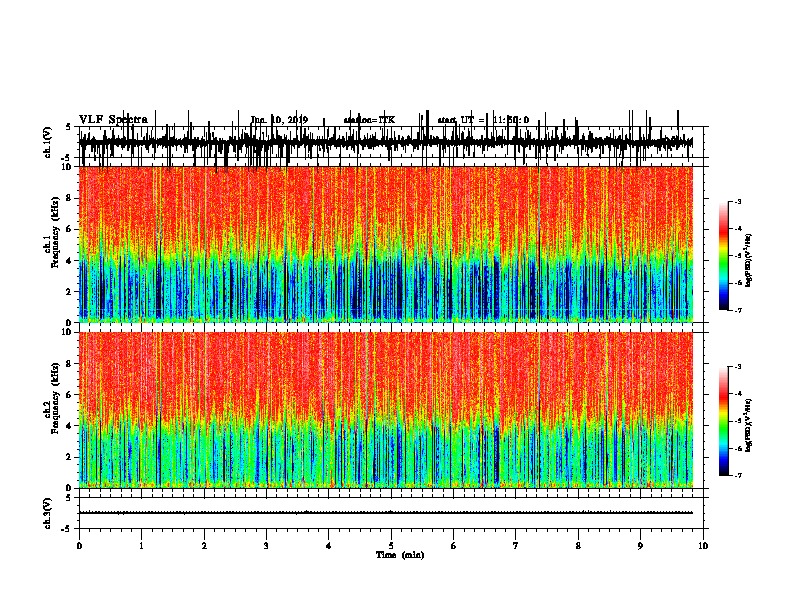Viewport: 792px width, 612px height.
Task: Click the time axis tick label "9"
Action: click(x=640, y=546)
